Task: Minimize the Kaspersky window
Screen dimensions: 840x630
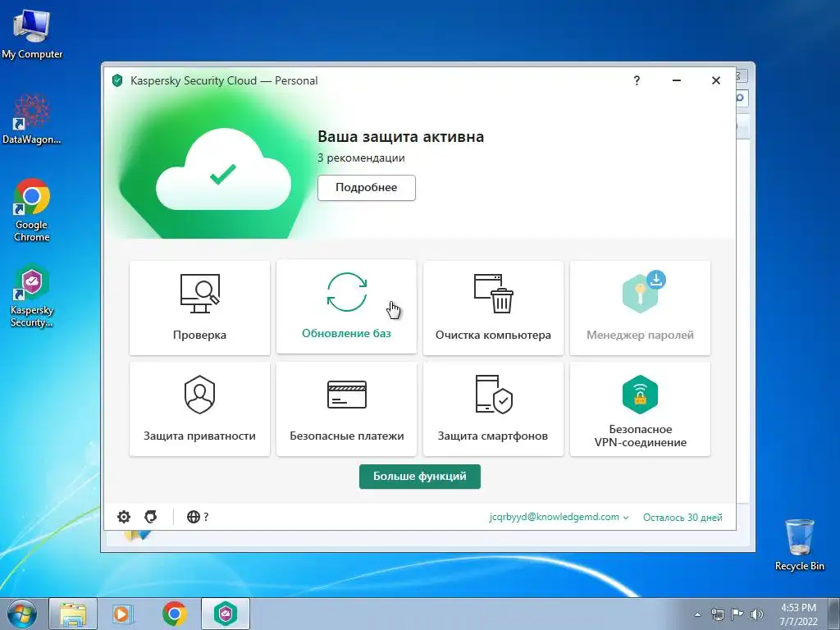Action: [677, 80]
